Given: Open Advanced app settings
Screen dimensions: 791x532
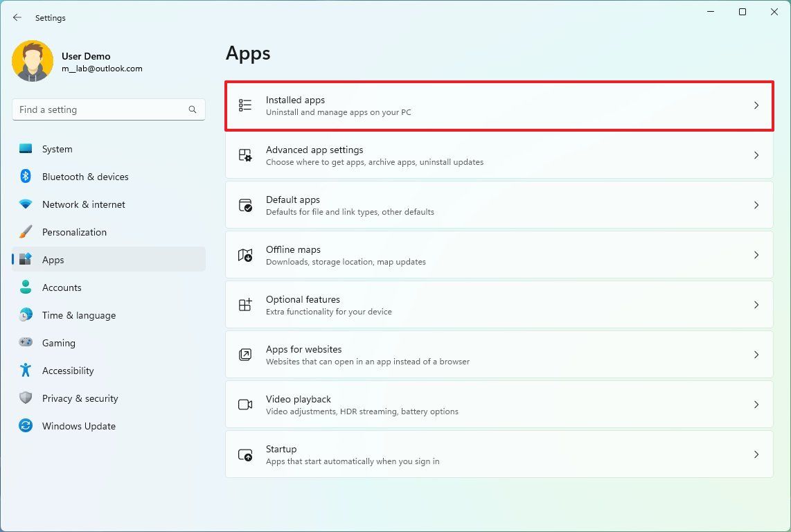Looking at the screenshot, I should coord(499,155).
